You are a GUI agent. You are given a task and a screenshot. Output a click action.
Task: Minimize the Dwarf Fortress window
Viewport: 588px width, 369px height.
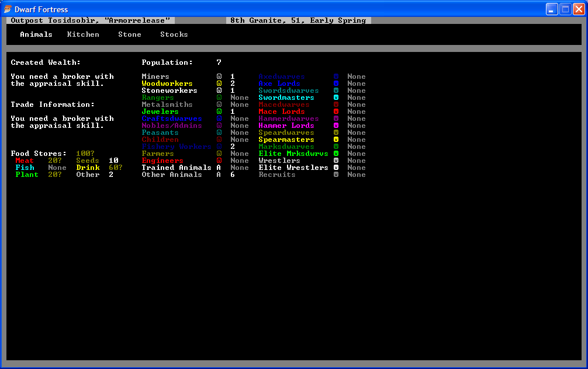click(552, 9)
